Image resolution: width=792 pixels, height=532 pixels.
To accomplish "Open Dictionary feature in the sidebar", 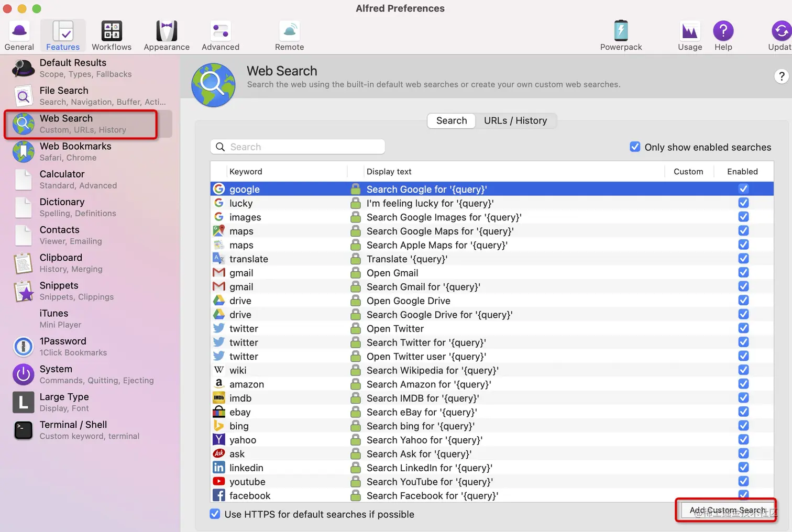I will (88, 207).
